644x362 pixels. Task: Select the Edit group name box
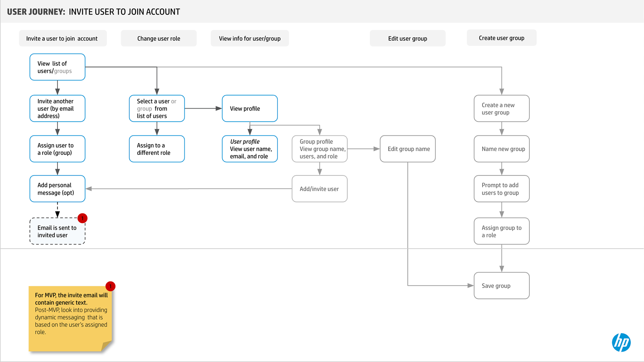click(407, 149)
